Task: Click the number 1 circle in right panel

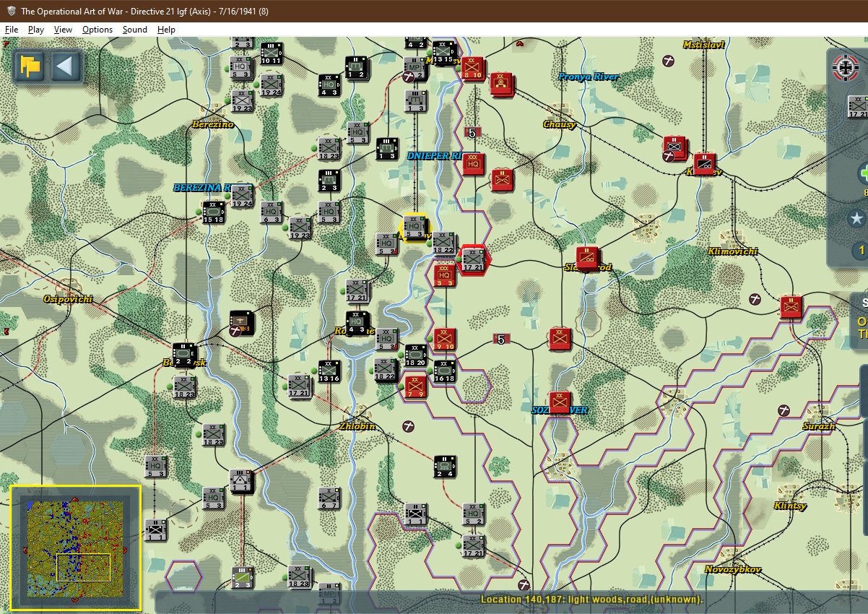Action: click(859, 251)
